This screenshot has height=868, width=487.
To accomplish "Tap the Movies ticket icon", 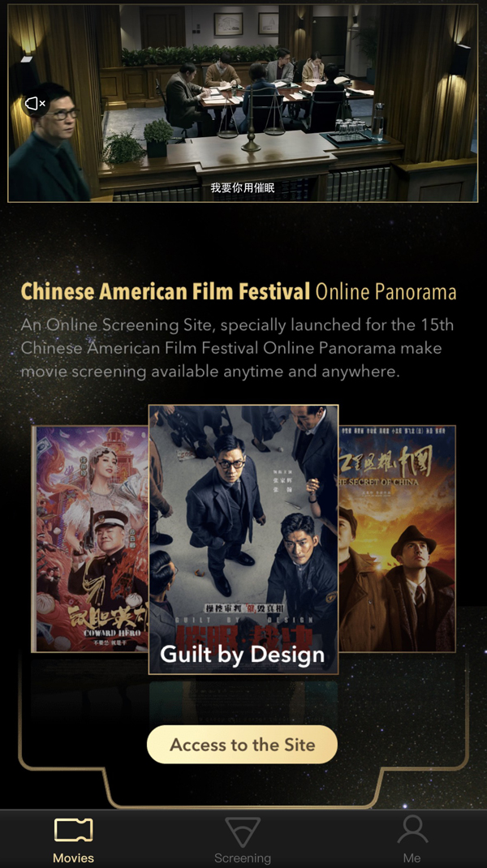I will coord(73,830).
